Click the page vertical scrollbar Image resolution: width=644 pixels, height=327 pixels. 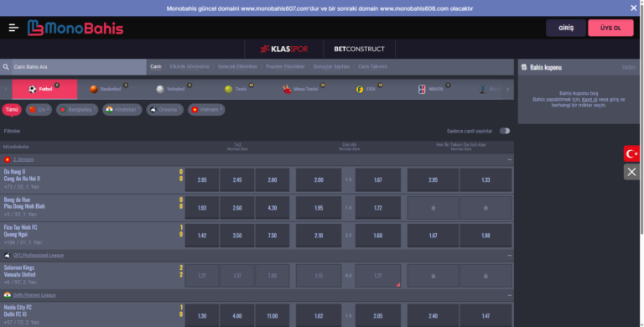tap(641, 119)
